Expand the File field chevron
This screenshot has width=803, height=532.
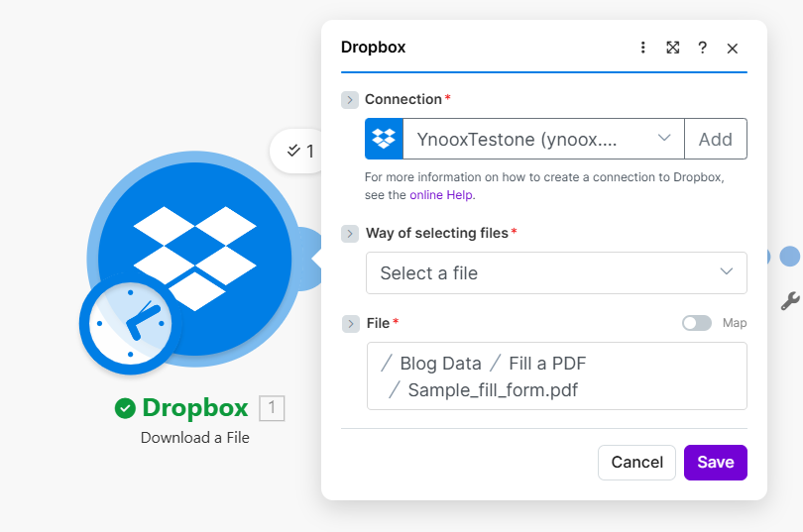pyautogui.click(x=350, y=324)
